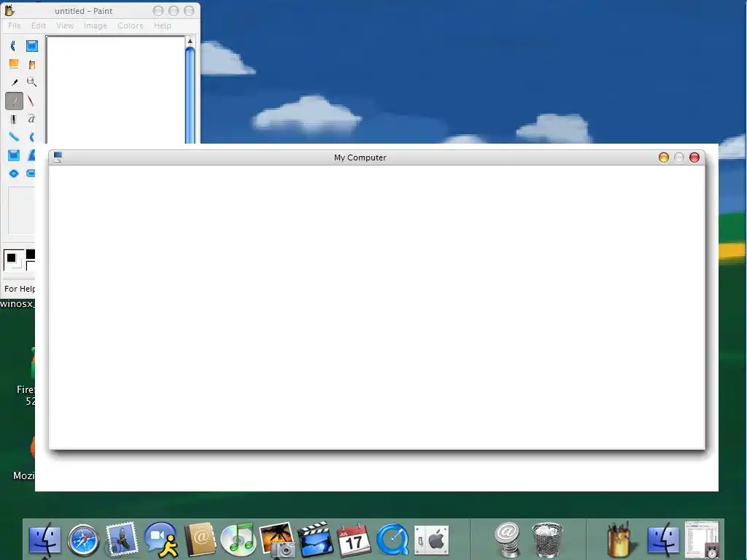Choose the Pencil tool in Paint

click(x=14, y=101)
